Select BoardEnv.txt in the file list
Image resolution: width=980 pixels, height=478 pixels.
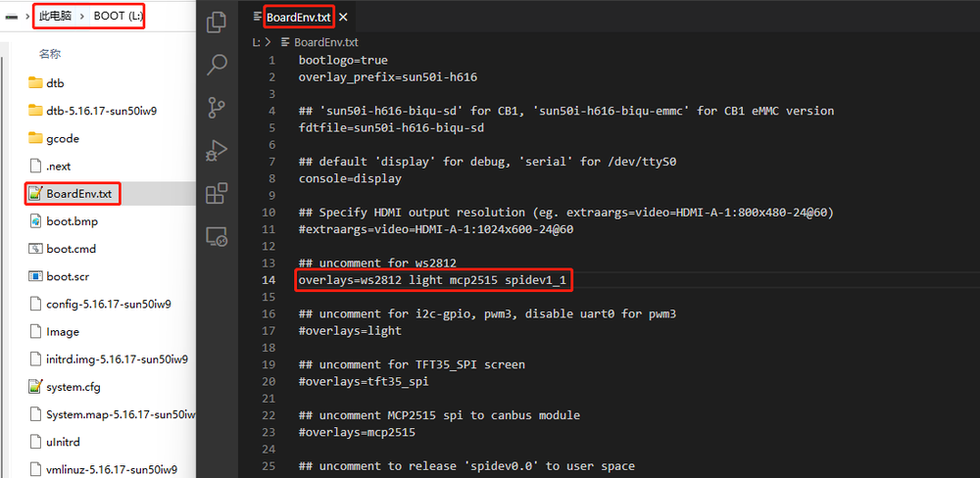tap(78, 194)
